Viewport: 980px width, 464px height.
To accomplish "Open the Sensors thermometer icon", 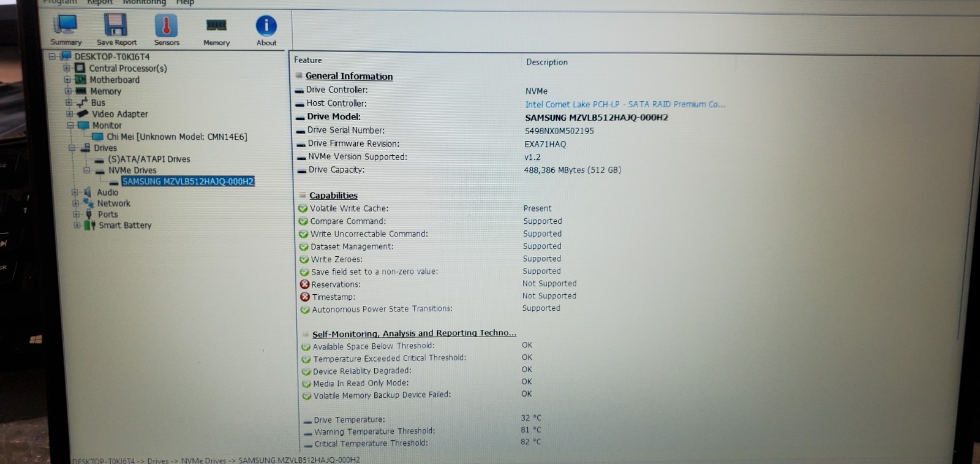I will click(x=167, y=30).
